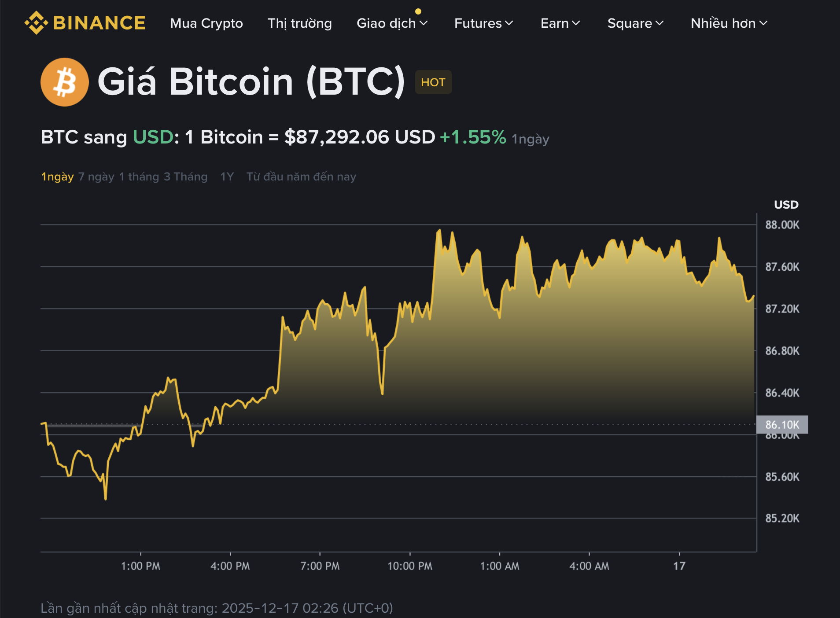This screenshot has width=840, height=618.
Task: Switch to the 1Y chart range
Action: pyautogui.click(x=227, y=177)
